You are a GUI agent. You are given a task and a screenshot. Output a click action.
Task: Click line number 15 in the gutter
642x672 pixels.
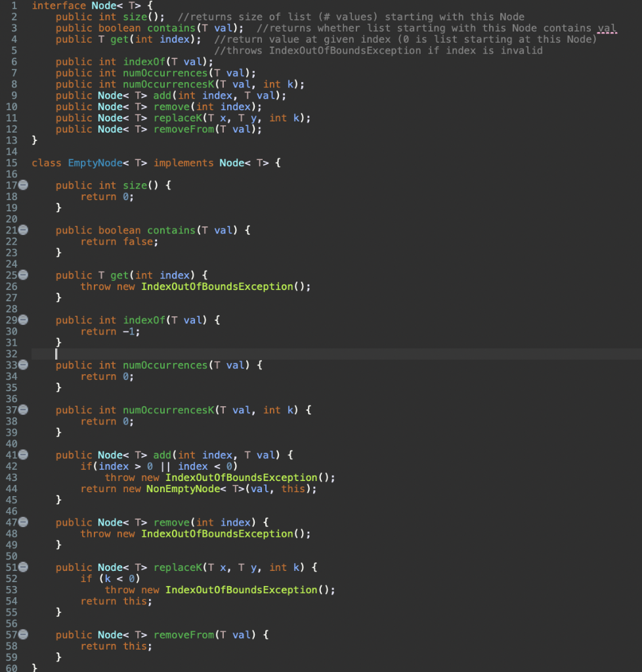click(x=12, y=163)
